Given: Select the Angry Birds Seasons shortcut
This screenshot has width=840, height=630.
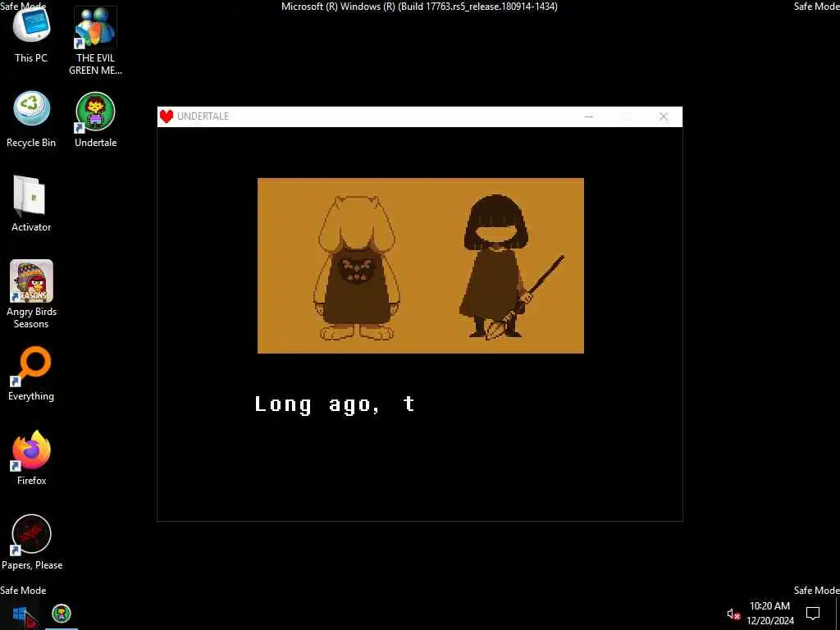Looking at the screenshot, I should pyautogui.click(x=31, y=294).
